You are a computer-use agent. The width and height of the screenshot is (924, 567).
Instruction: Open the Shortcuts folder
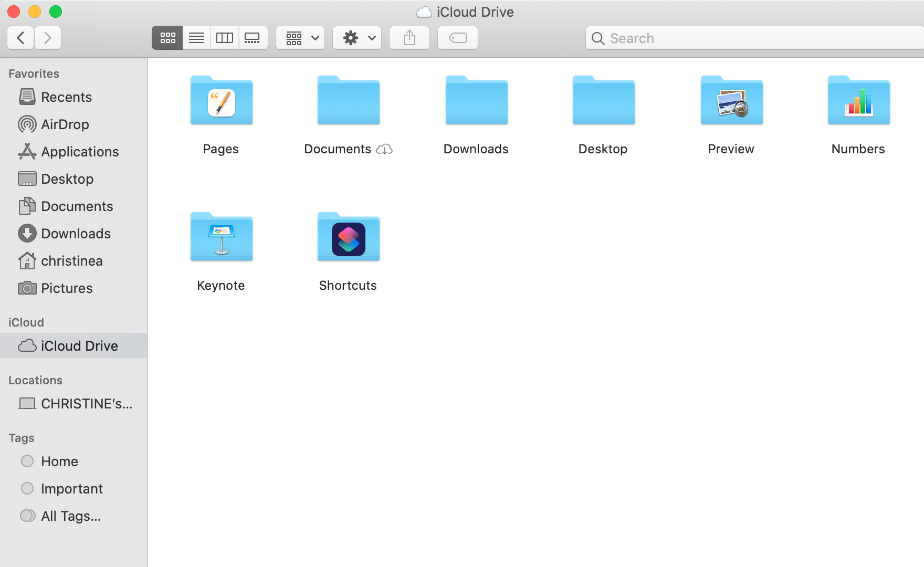pos(349,236)
